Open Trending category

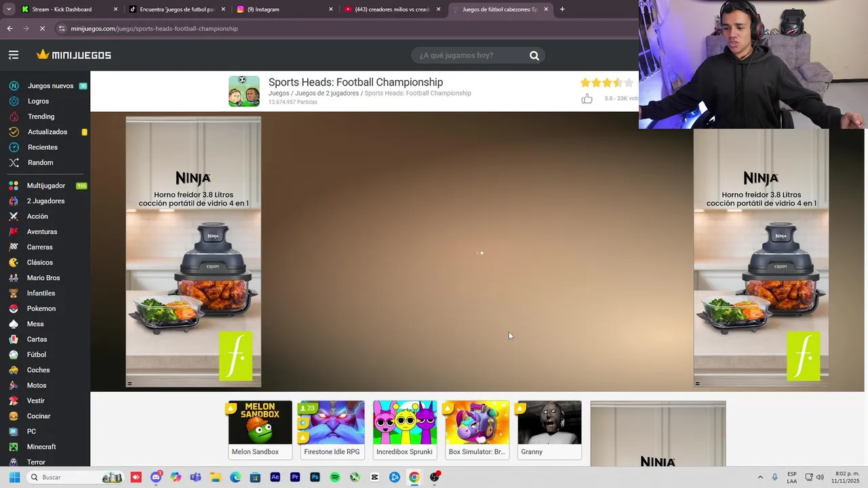[x=41, y=117]
